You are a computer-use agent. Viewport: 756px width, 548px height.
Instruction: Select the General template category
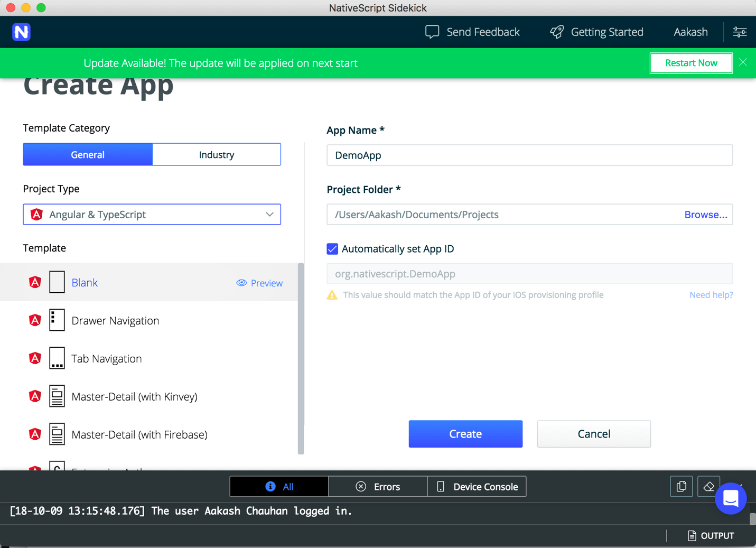87,154
